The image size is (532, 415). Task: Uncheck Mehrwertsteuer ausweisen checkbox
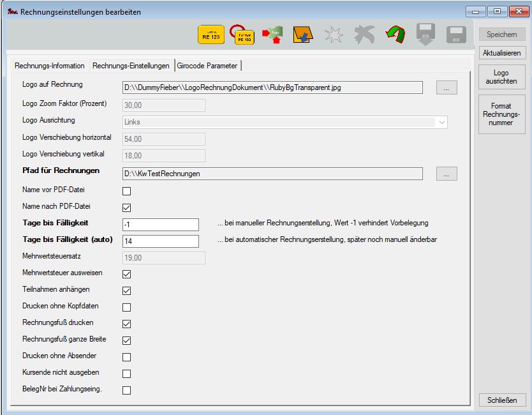(x=126, y=275)
